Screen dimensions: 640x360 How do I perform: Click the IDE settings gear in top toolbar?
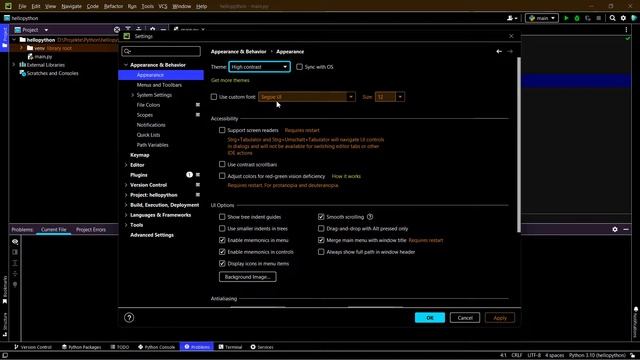pyautogui.click(x=623, y=18)
